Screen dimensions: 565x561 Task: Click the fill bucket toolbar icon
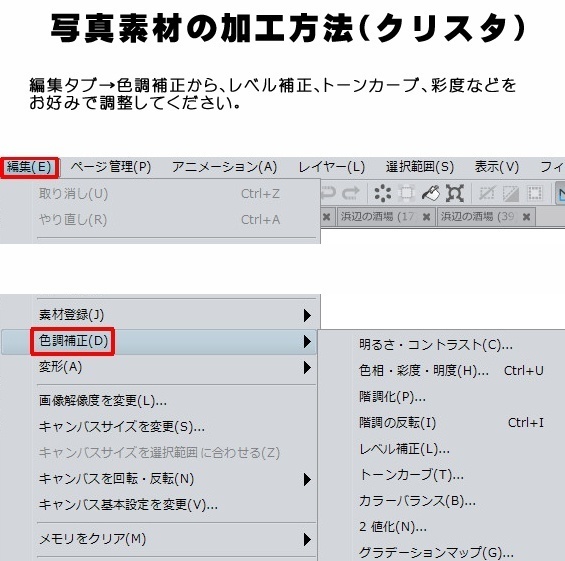431,193
